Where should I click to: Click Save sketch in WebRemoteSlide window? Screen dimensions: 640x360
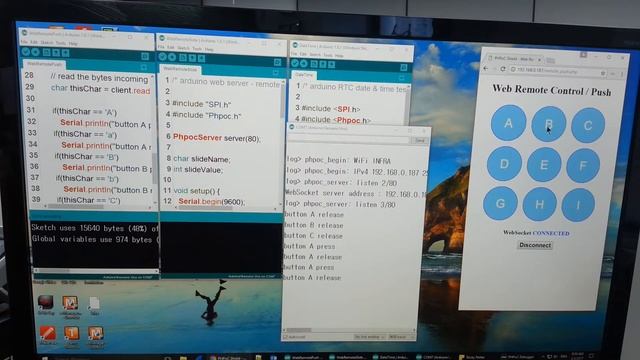(201, 58)
